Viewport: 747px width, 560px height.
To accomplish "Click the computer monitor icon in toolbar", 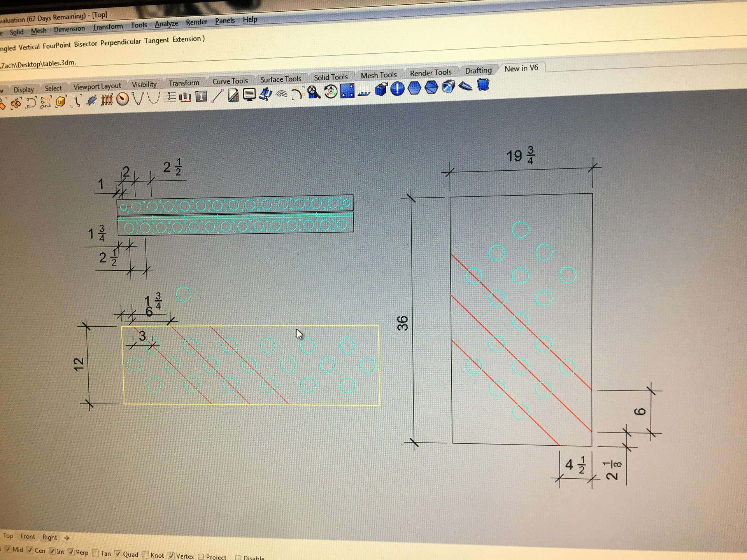I will [249, 94].
